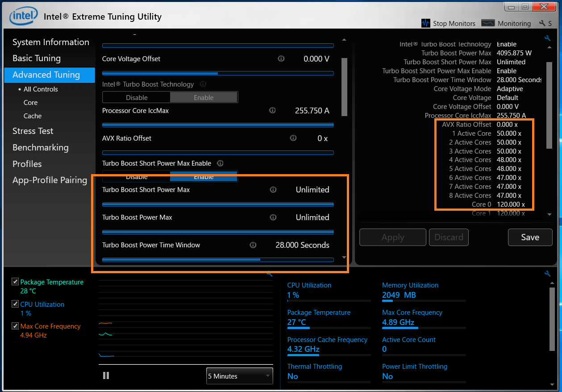Toggle the CPU Utilization checkbox

(16, 304)
